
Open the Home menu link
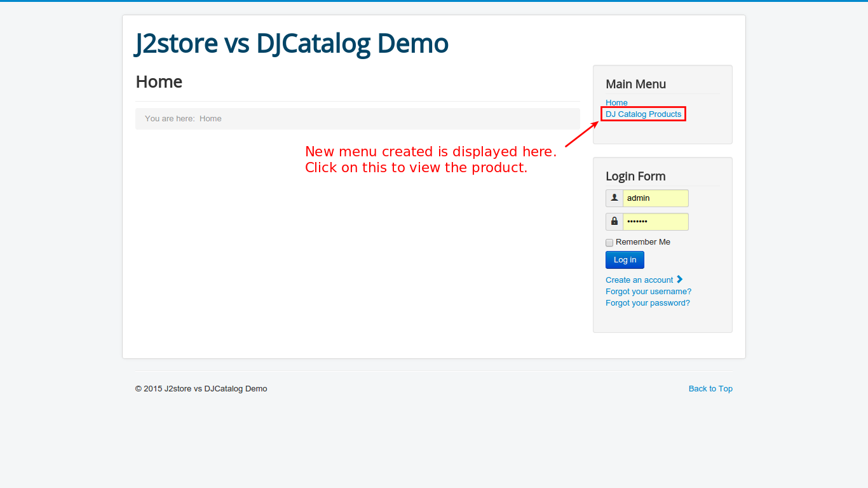tap(616, 102)
